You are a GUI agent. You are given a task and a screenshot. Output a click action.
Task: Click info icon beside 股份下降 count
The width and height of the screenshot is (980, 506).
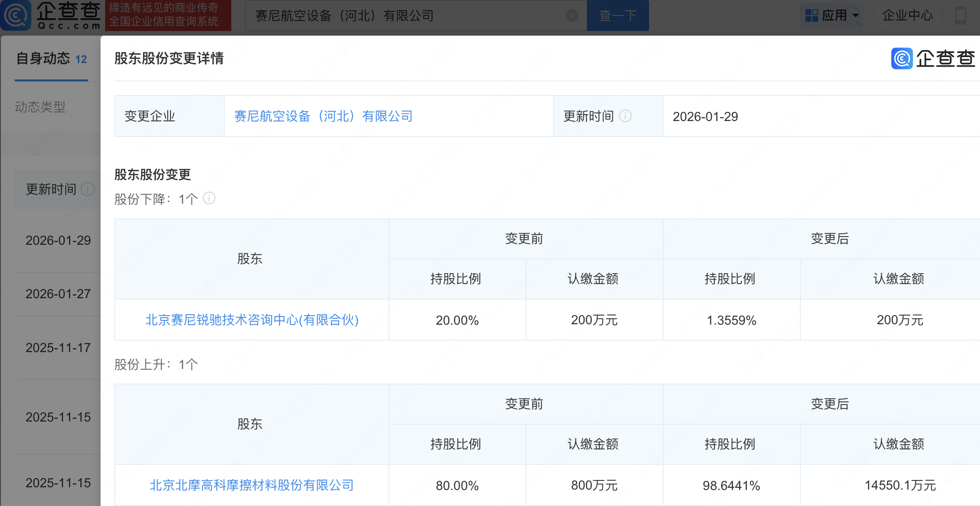tap(209, 198)
